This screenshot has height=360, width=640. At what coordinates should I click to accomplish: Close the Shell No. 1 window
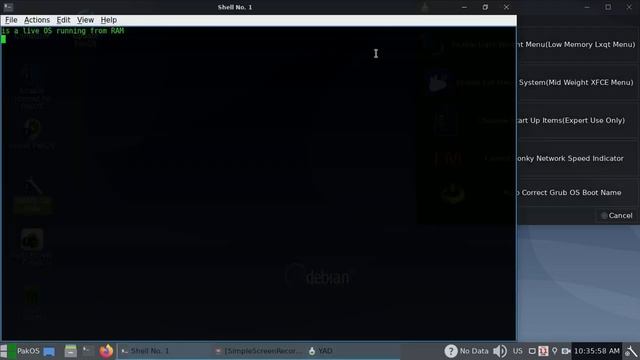(x=506, y=7)
